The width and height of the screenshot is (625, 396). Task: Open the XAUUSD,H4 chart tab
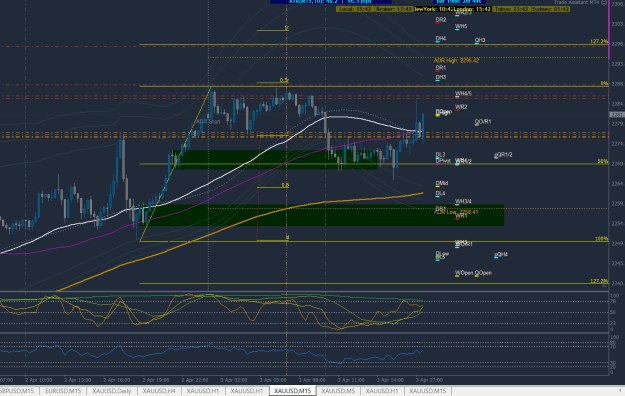(159, 391)
